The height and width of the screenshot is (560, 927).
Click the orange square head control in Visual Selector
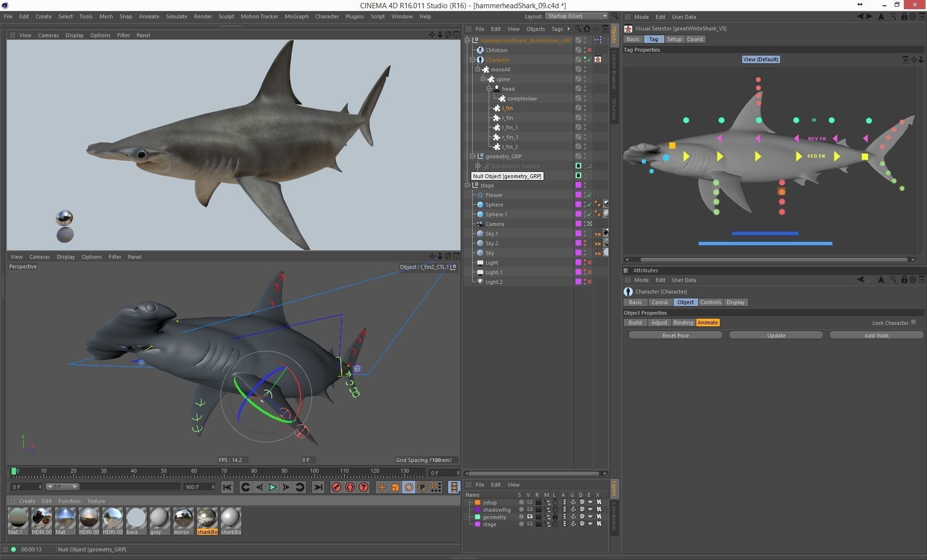tap(672, 145)
